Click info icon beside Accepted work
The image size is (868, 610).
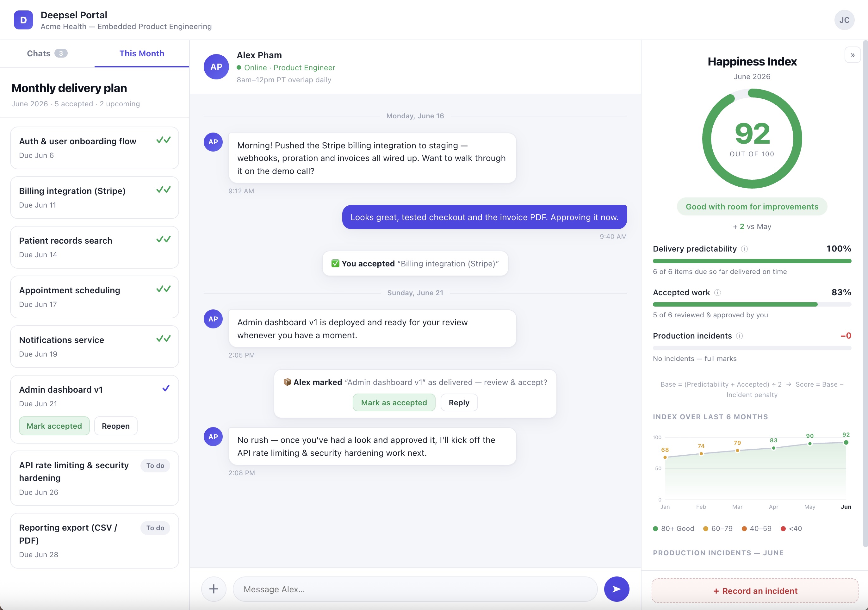coord(717,292)
